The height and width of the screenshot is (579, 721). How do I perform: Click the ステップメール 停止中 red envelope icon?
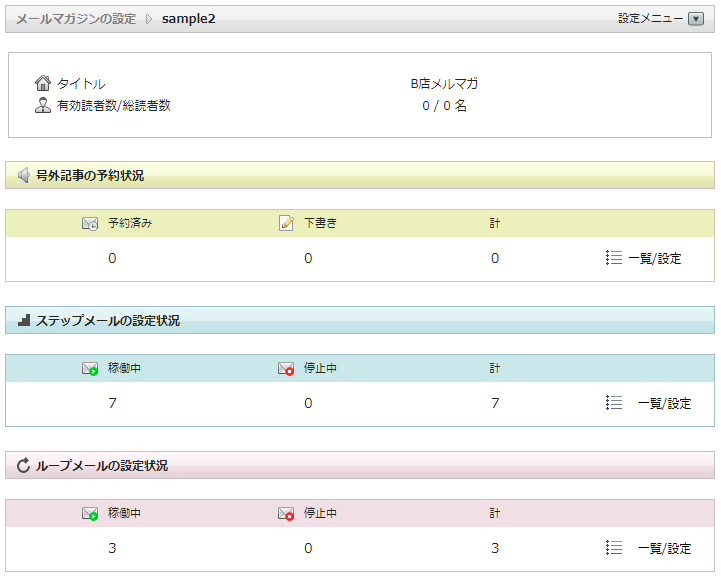(x=286, y=369)
